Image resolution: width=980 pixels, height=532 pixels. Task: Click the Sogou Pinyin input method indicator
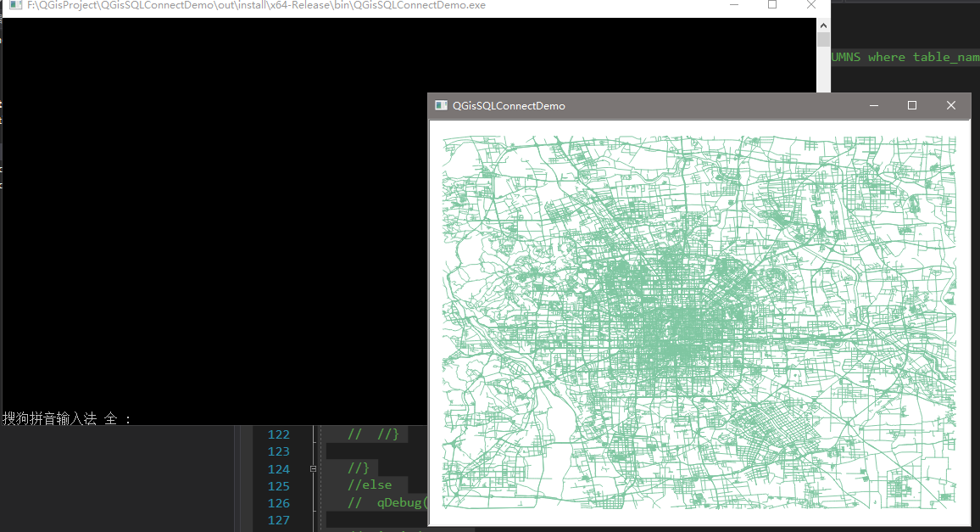[x=48, y=416]
